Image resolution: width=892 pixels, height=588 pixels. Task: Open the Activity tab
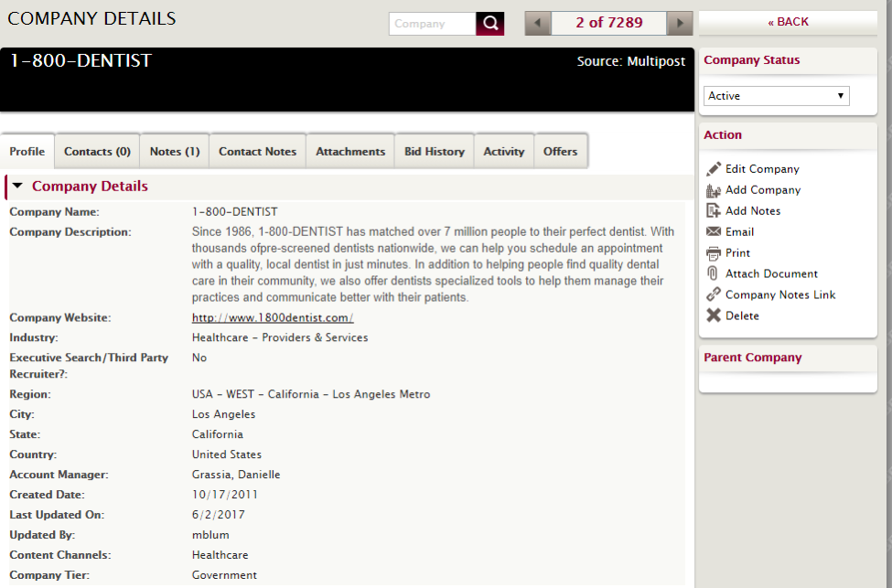(x=504, y=151)
